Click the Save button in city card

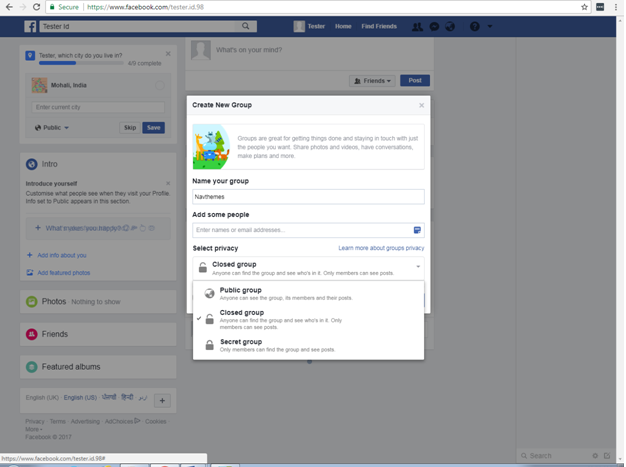[x=153, y=128]
